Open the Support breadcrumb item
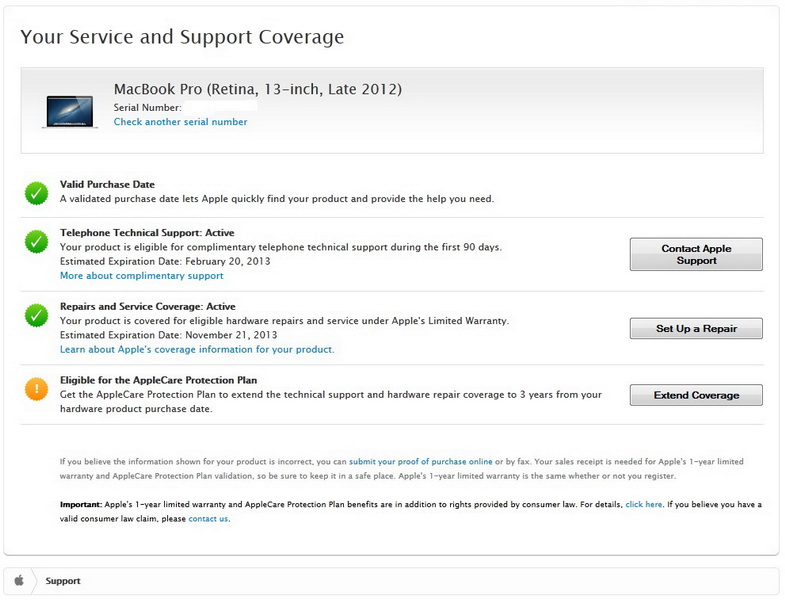The width and height of the screenshot is (785, 600). (63, 581)
